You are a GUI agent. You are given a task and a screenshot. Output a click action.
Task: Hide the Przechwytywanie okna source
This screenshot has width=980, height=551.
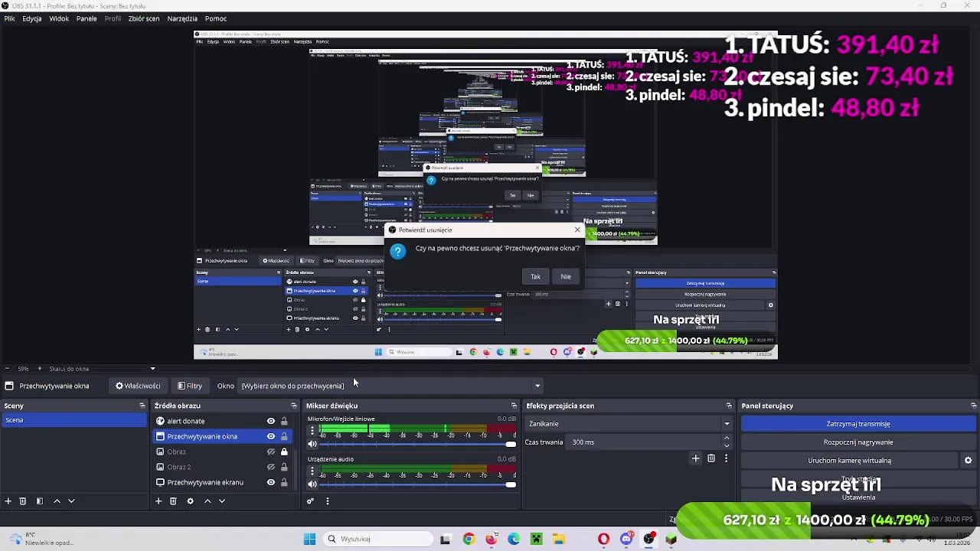(x=270, y=436)
